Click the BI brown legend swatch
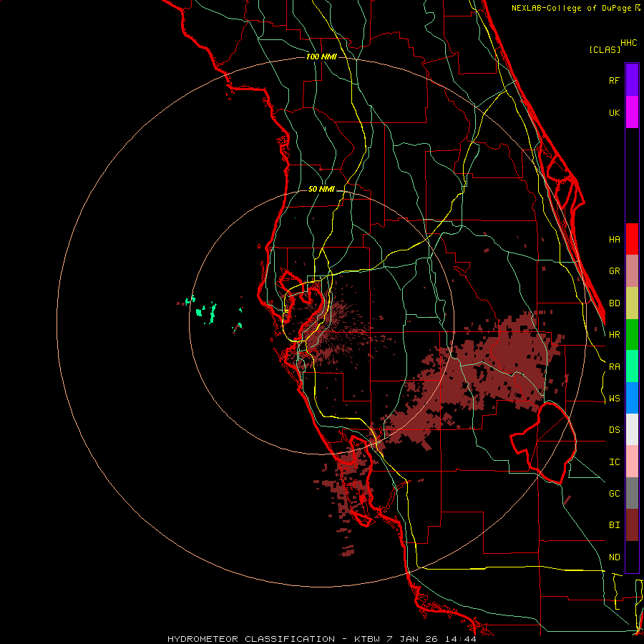Viewport: 644px width, 644px height. pos(632,525)
